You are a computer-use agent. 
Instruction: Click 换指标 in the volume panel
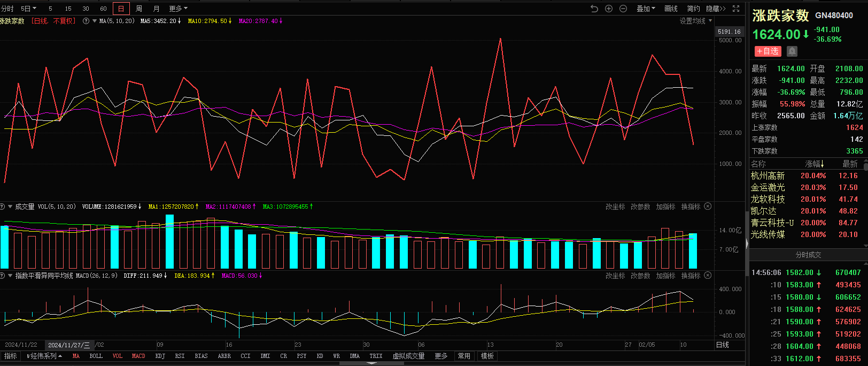(x=691, y=207)
